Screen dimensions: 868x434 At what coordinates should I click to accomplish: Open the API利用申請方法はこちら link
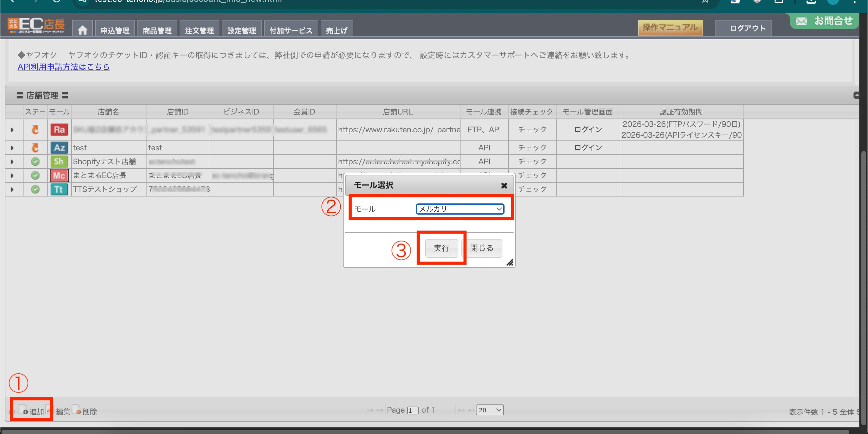[x=64, y=67]
